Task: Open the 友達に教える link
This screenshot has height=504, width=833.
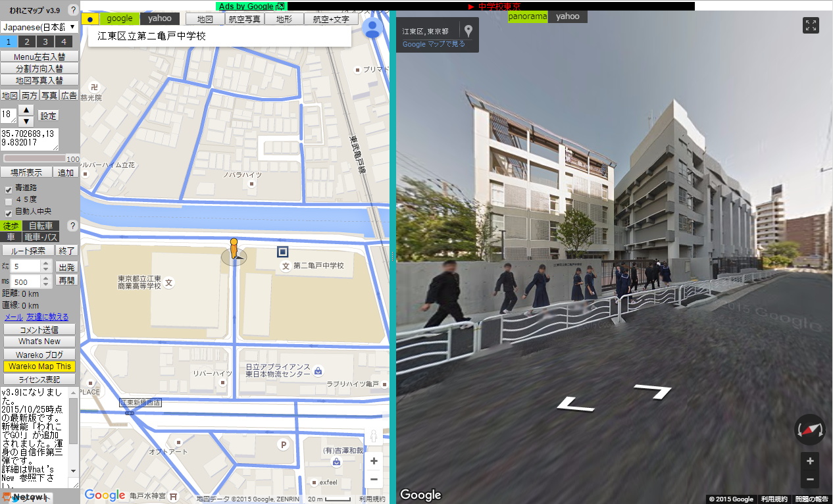Action: click(47, 317)
